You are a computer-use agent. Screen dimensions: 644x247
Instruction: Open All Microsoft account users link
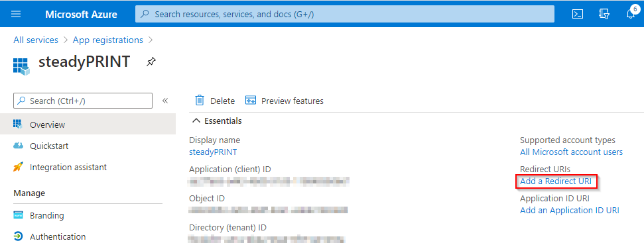[x=571, y=152]
